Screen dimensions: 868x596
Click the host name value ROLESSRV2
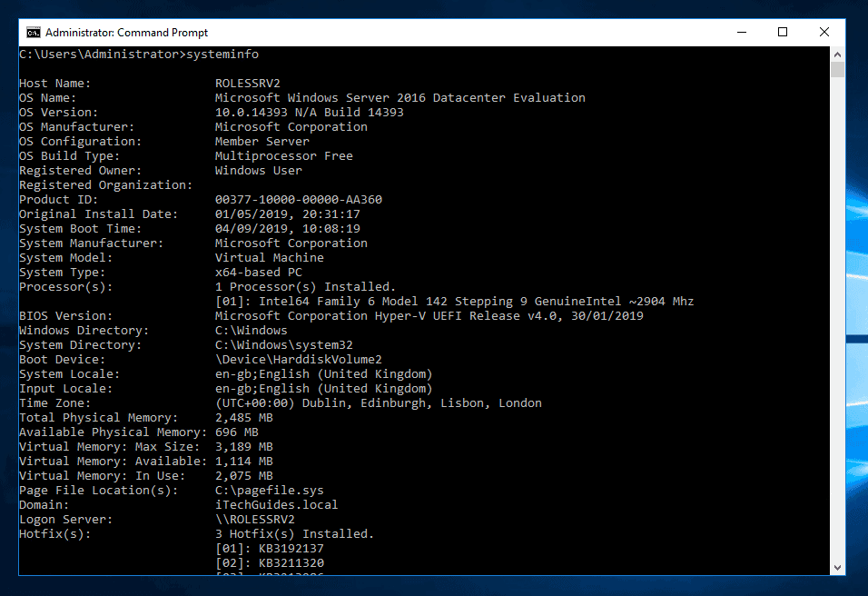pyautogui.click(x=248, y=83)
